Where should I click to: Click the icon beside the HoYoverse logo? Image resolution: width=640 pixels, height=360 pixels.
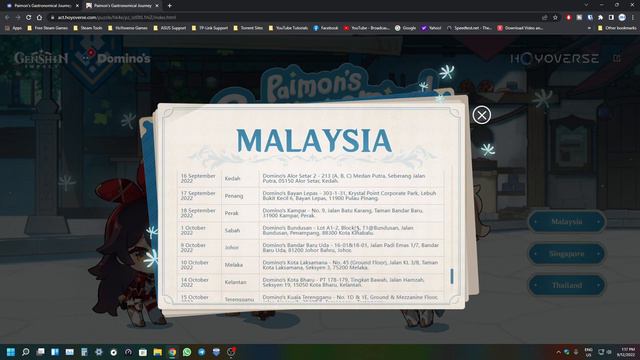click(x=617, y=58)
